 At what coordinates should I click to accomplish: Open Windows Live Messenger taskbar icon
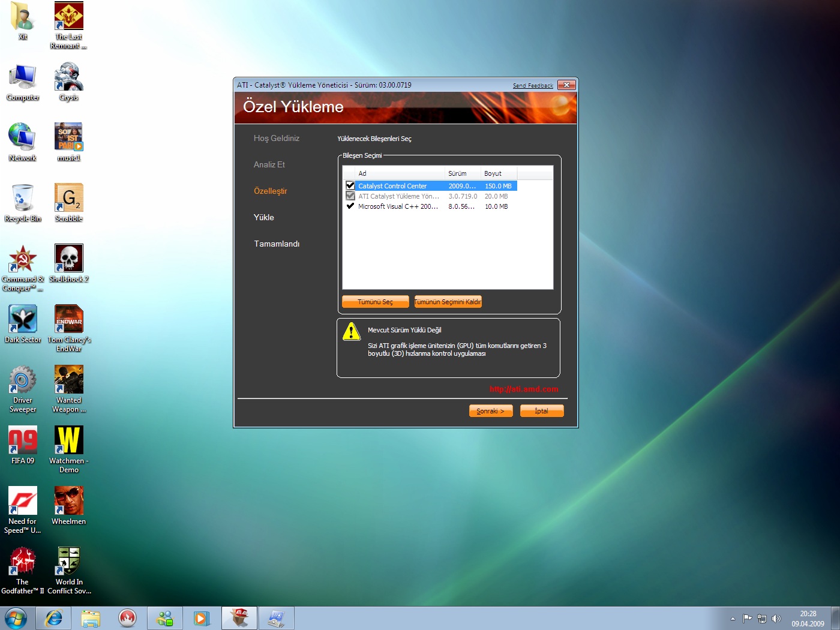[x=165, y=618]
